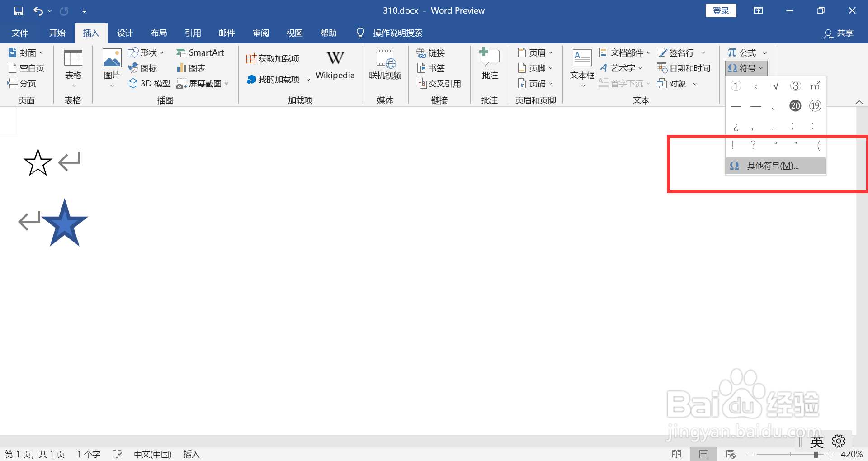Switch to Web Layout view

click(x=731, y=454)
